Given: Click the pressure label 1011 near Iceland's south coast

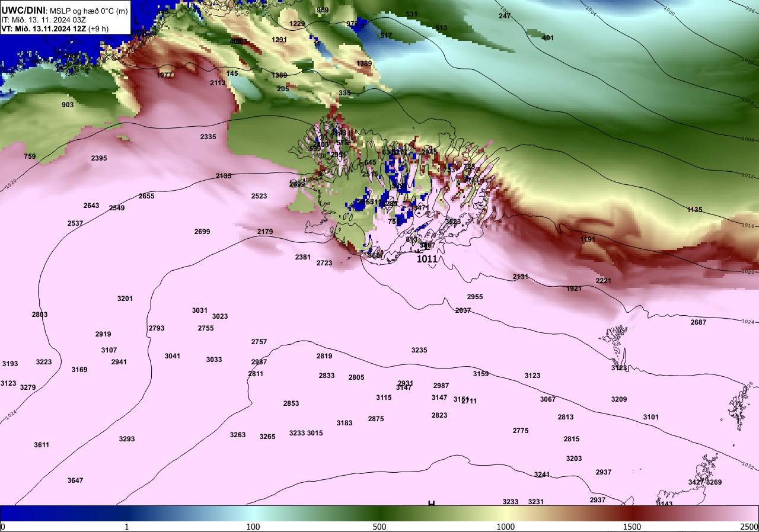Looking at the screenshot, I should (427, 259).
